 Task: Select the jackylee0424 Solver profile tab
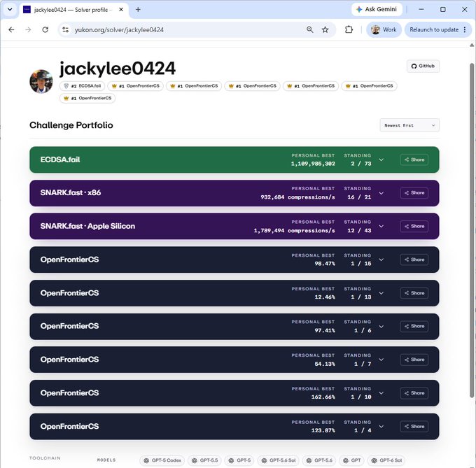pyautogui.click(x=73, y=10)
